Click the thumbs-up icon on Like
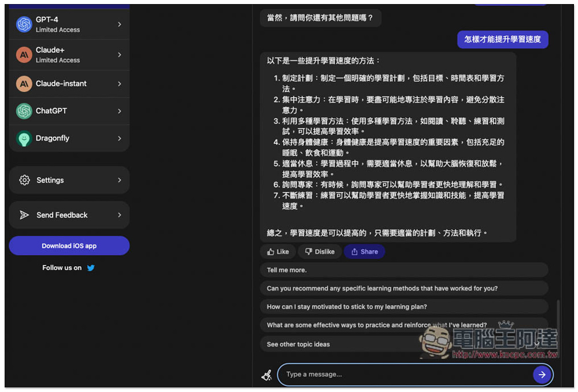The width and height of the screenshot is (578, 392). pos(271,252)
